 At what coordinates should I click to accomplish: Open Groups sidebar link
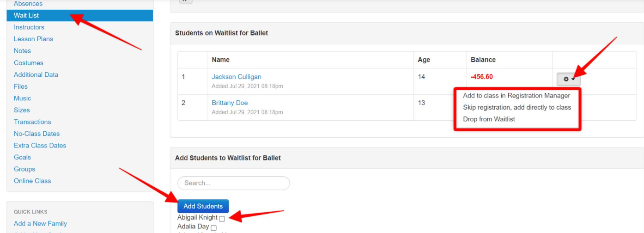click(24, 169)
